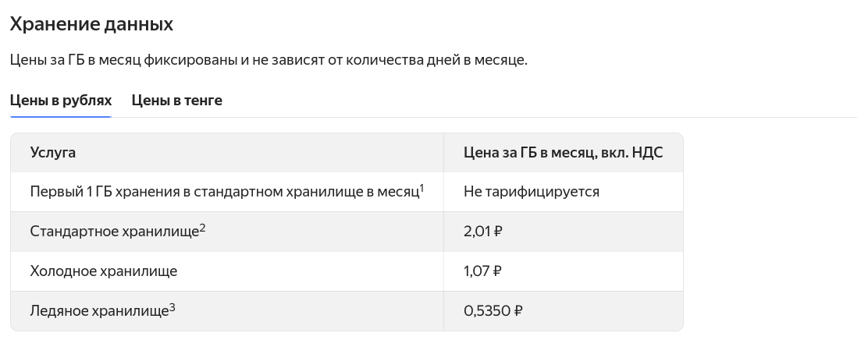Select the Ледяное хранилище service name

coord(99,311)
